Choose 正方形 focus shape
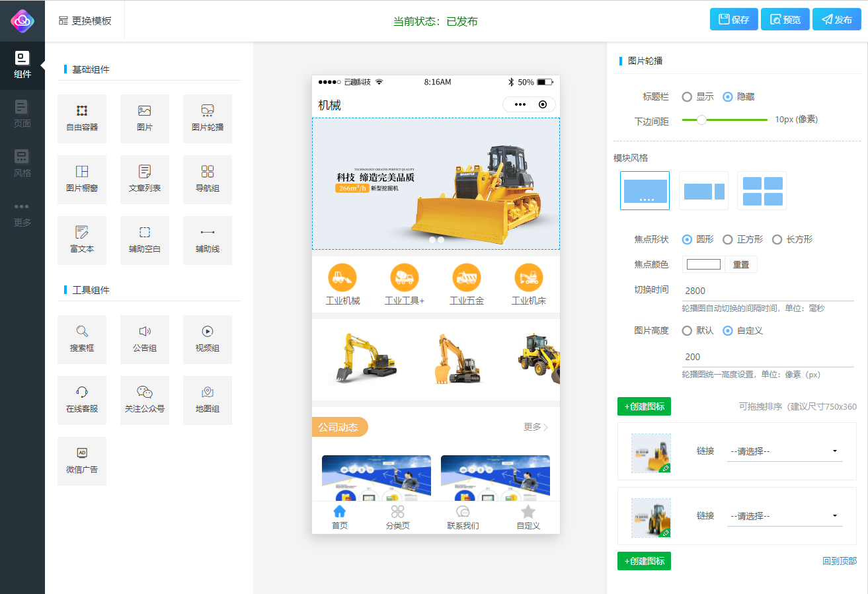868x594 pixels. coord(728,240)
